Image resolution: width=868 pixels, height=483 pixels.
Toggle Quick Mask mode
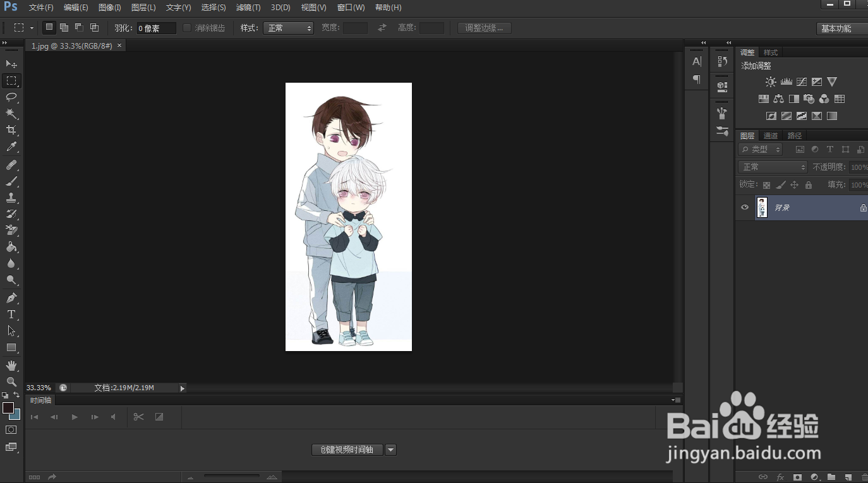click(11, 429)
